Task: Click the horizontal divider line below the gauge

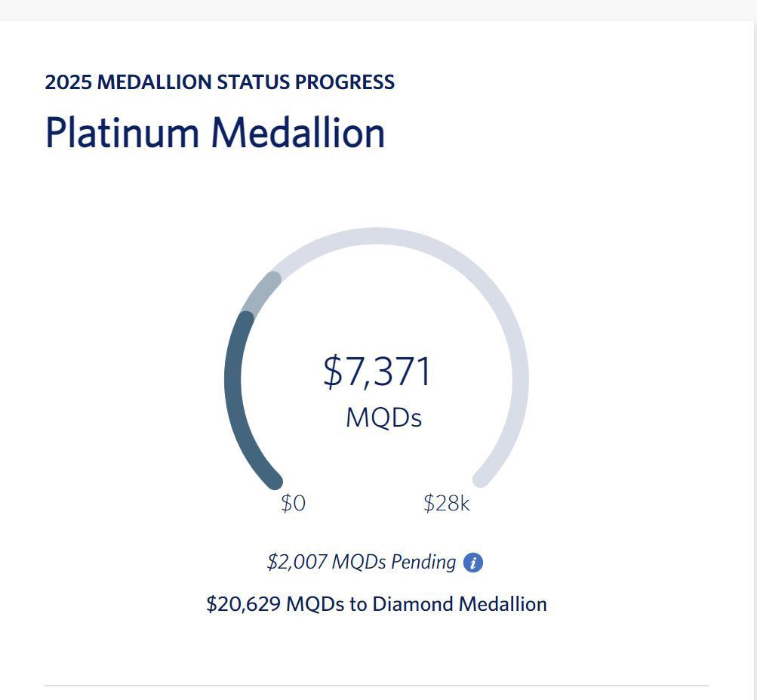Action: [x=377, y=685]
